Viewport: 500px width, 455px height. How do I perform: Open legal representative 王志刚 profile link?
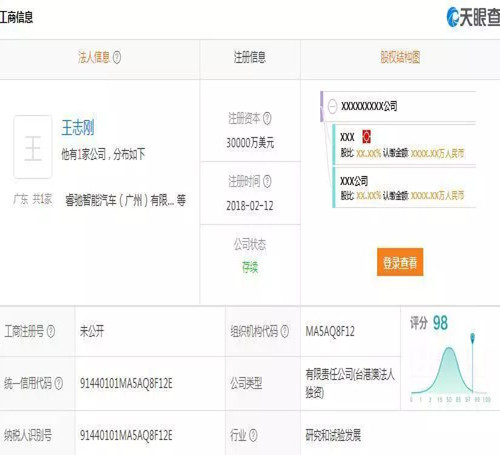pos(78,128)
